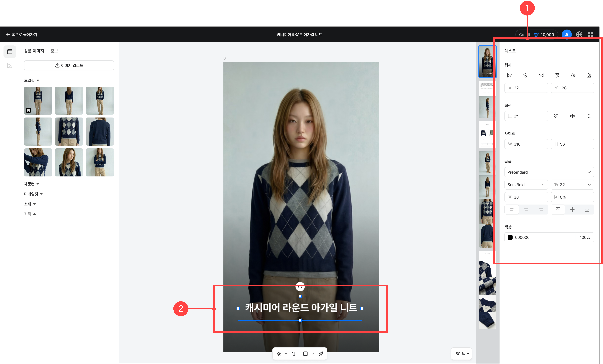Select the arms-crossed model thumbnail
This screenshot has width=603, height=364.
(x=100, y=162)
